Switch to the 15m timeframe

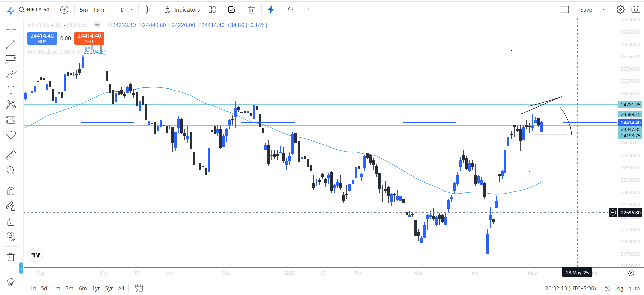click(x=98, y=10)
